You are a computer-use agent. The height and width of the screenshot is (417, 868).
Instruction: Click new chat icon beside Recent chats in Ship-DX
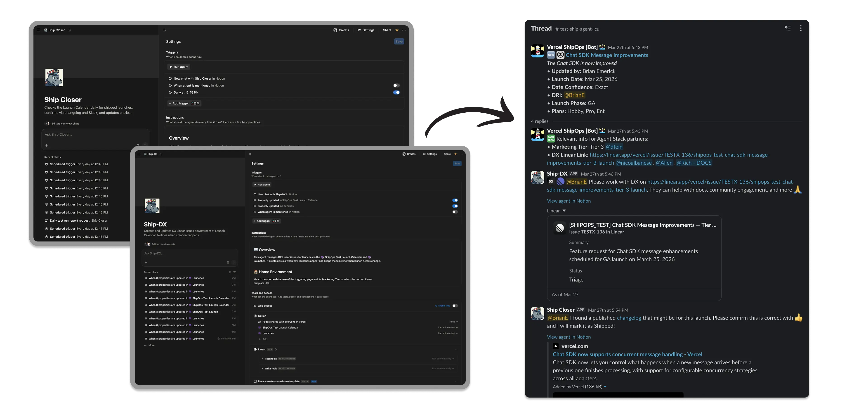[230, 272]
